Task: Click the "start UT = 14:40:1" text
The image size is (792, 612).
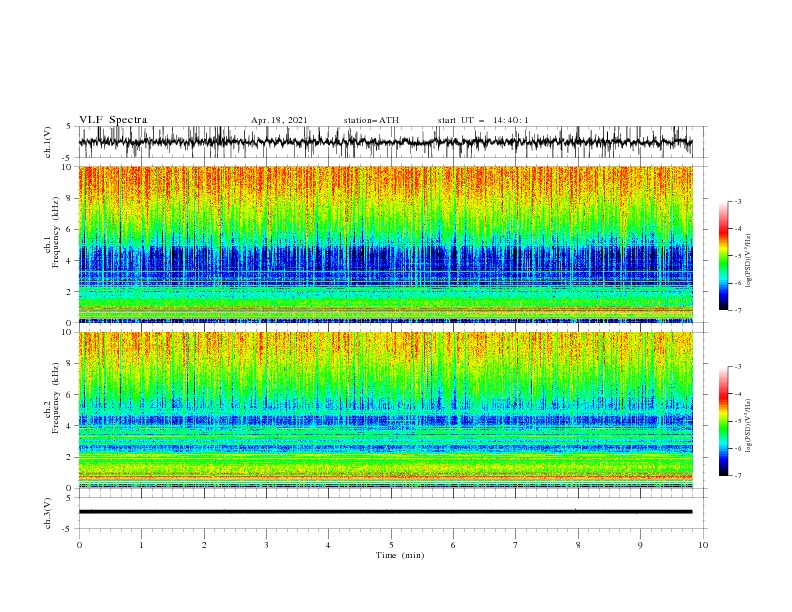Action: click(x=483, y=120)
